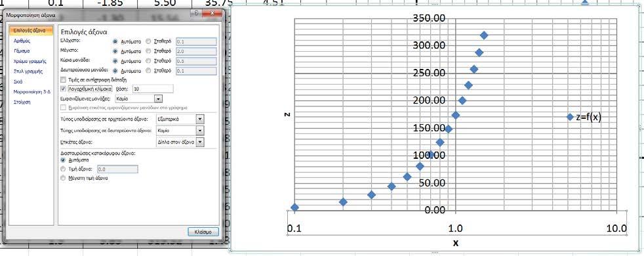The width and height of the screenshot is (644, 256).
Task: Select the 'Τιμή άξονα' radio option
Action: tap(63, 169)
